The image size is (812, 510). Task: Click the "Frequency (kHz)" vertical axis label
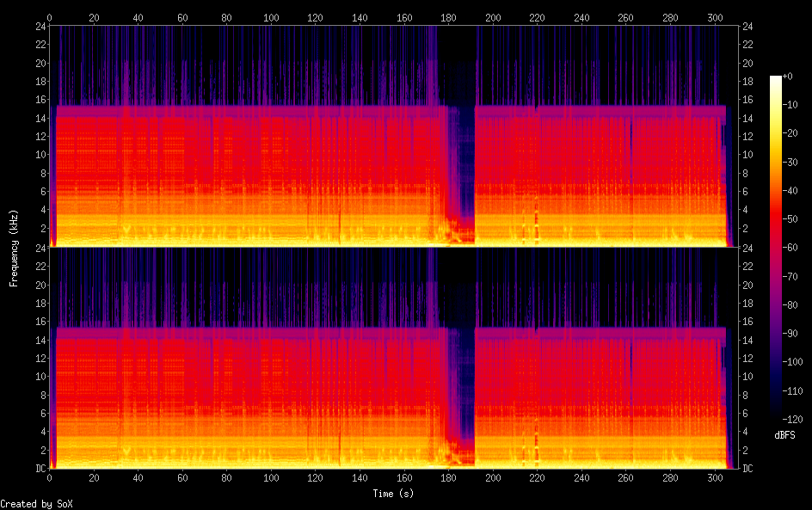(x=14, y=247)
